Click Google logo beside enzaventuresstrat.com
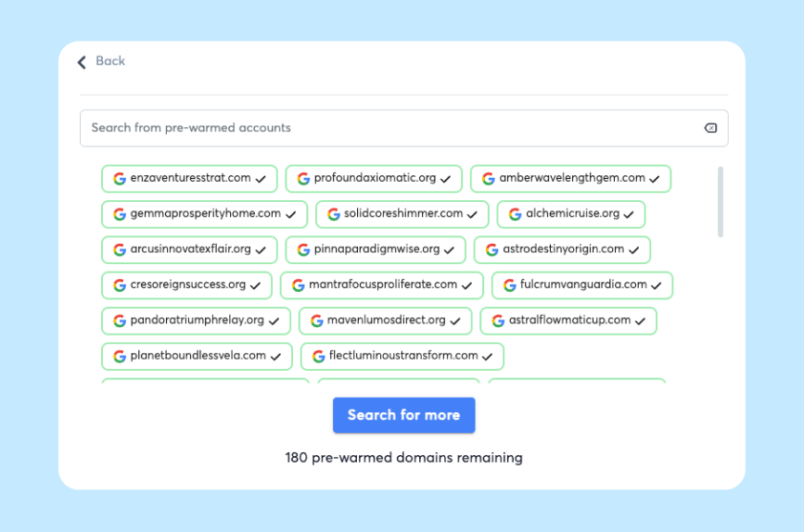The image size is (804, 532). (120, 179)
